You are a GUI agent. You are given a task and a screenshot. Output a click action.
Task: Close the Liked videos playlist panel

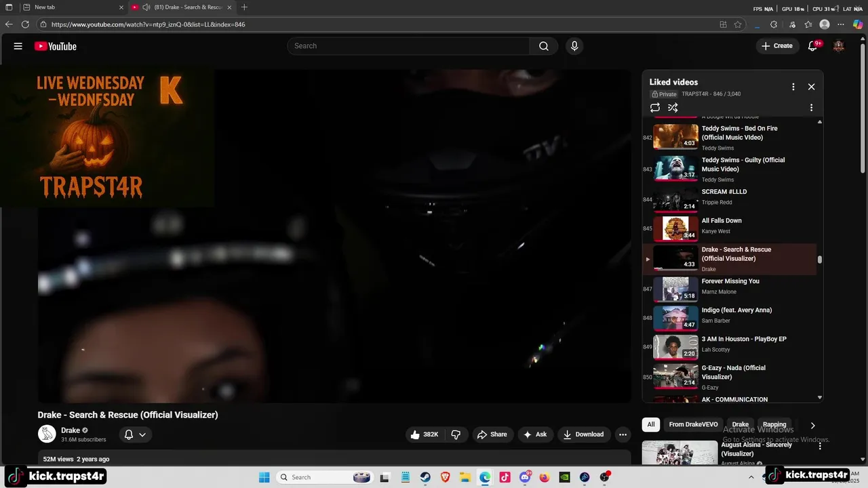(811, 87)
